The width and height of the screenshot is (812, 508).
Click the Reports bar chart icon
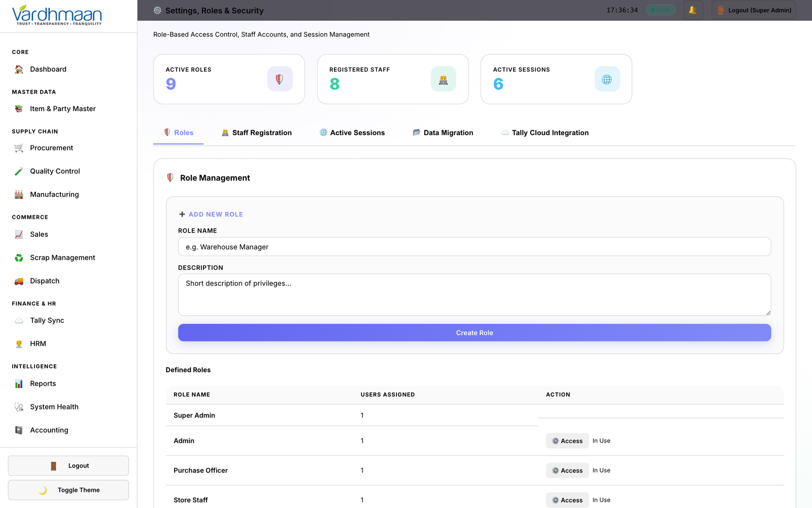tap(19, 384)
